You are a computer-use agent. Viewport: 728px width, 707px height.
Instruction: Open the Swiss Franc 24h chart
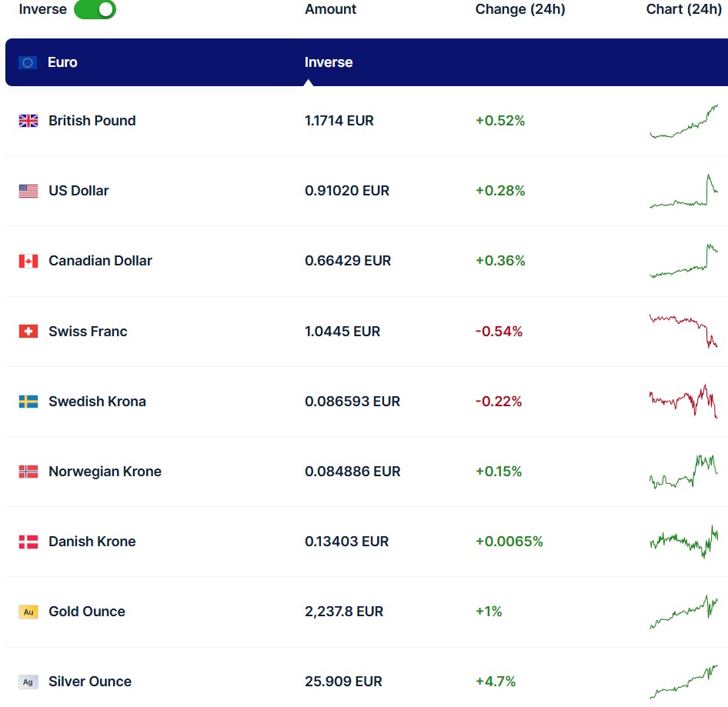pos(683,331)
